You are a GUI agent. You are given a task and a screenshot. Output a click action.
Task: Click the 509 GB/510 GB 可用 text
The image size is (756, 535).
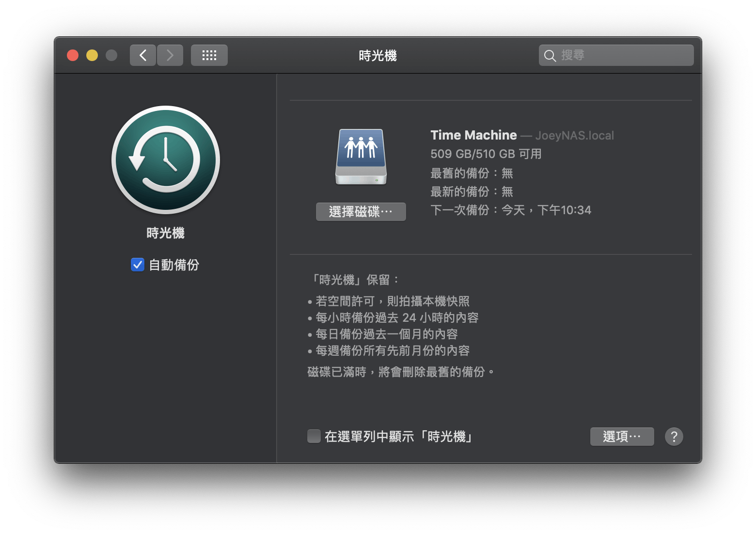coord(486,154)
